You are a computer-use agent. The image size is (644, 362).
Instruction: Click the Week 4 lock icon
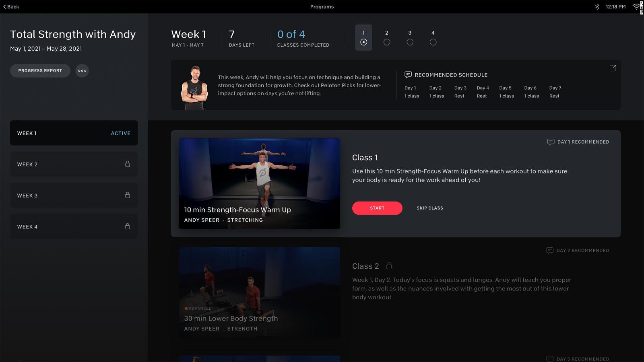pos(128,226)
